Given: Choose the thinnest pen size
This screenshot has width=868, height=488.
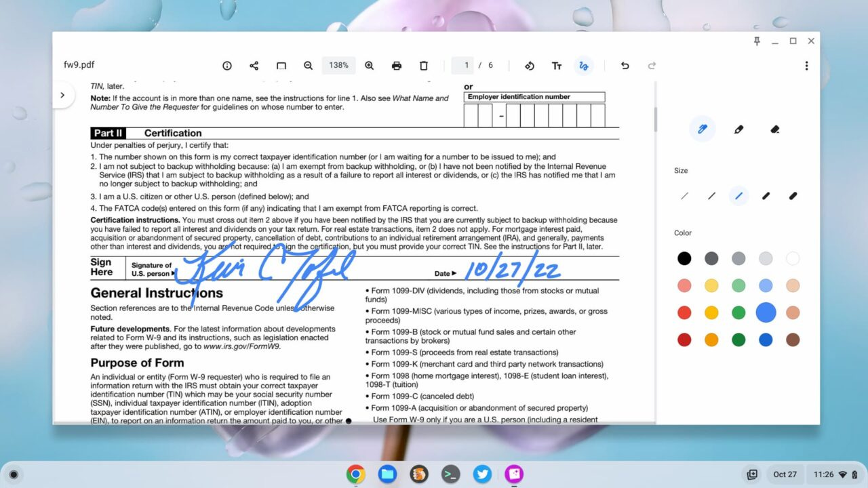Looking at the screenshot, I should [x=684, y=196].
